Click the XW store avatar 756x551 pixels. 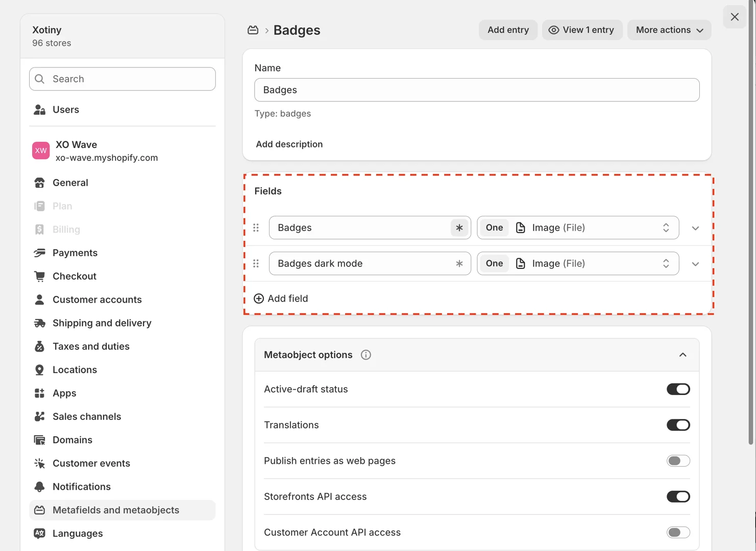pyautogui.click(x=41, y=151)
